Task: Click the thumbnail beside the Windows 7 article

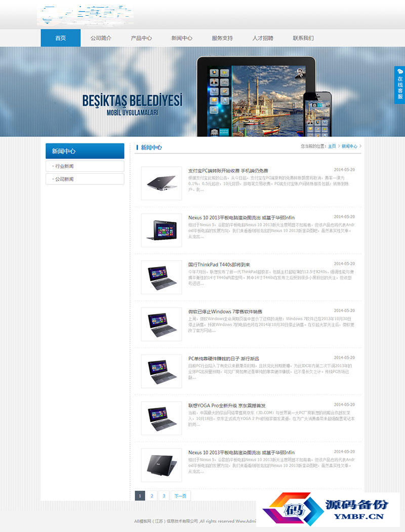Action: pos(161,324)
